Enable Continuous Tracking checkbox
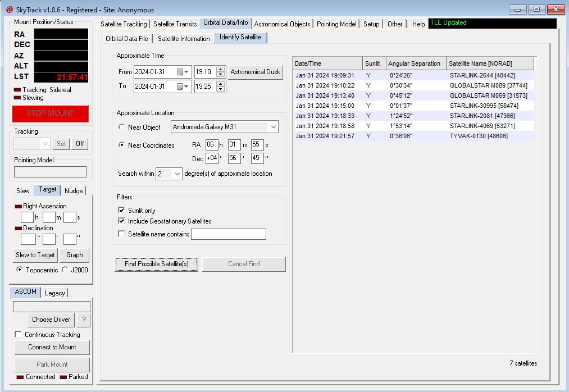Screen dimensions: 569x392 coord(18,334)
